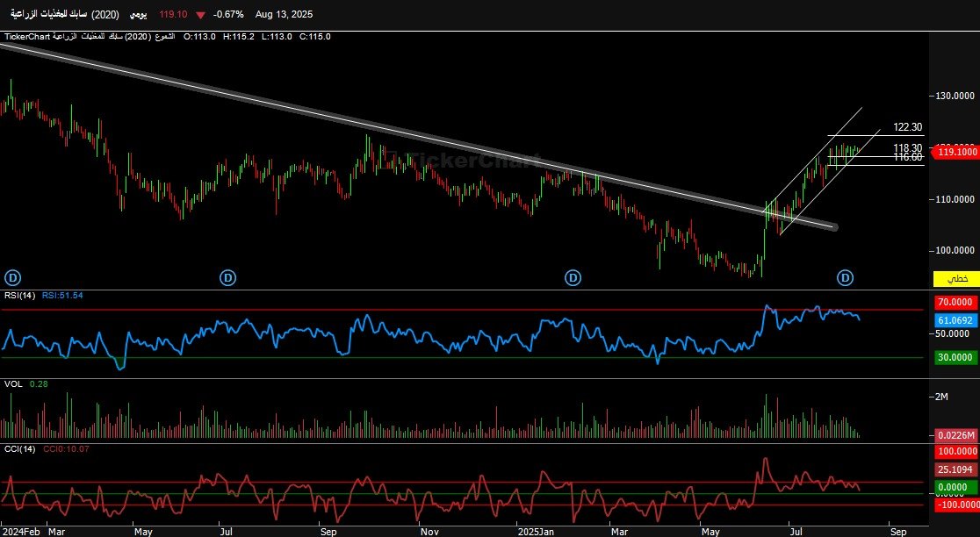Click the 25.1094 CCI value tag

pos(956,469)
